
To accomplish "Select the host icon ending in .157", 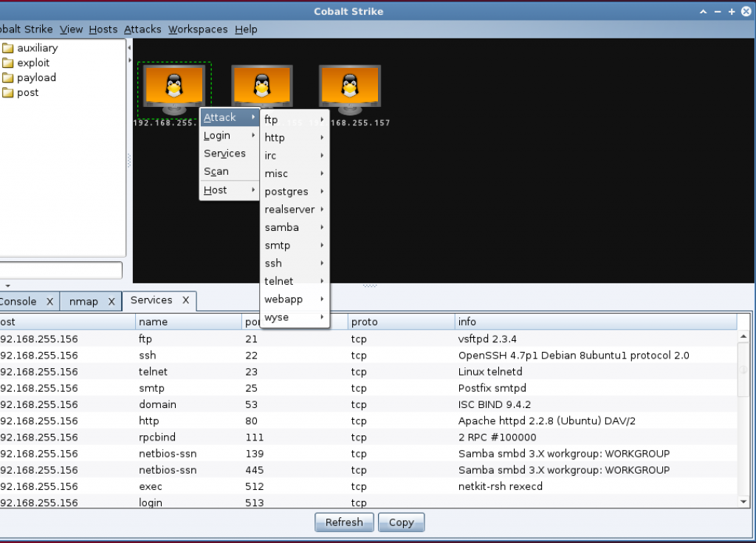I will (349, 88).
